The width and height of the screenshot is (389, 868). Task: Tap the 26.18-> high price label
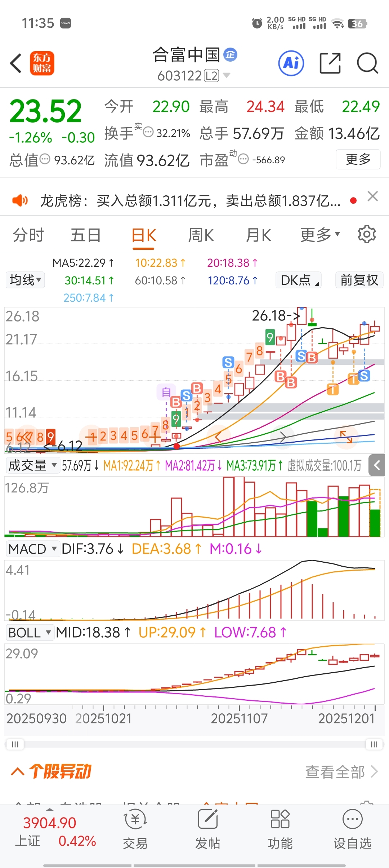click(276, 315)
